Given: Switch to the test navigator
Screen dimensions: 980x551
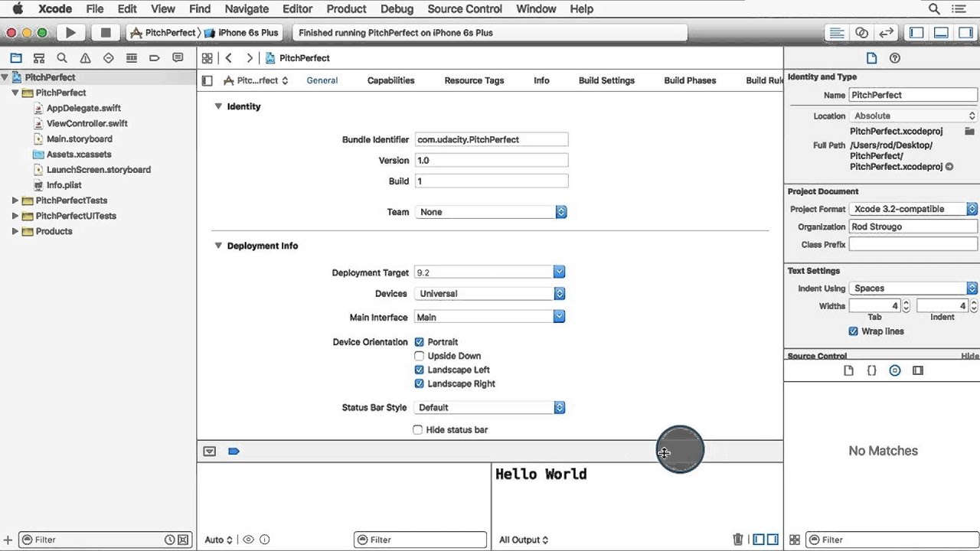Looking at the screenshot, I should [x=108, y=58].
